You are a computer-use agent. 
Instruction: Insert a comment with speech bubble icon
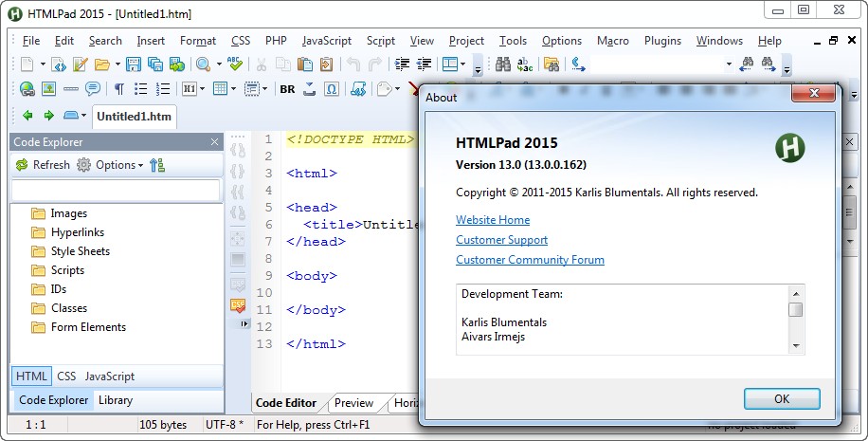pos(93,88)
